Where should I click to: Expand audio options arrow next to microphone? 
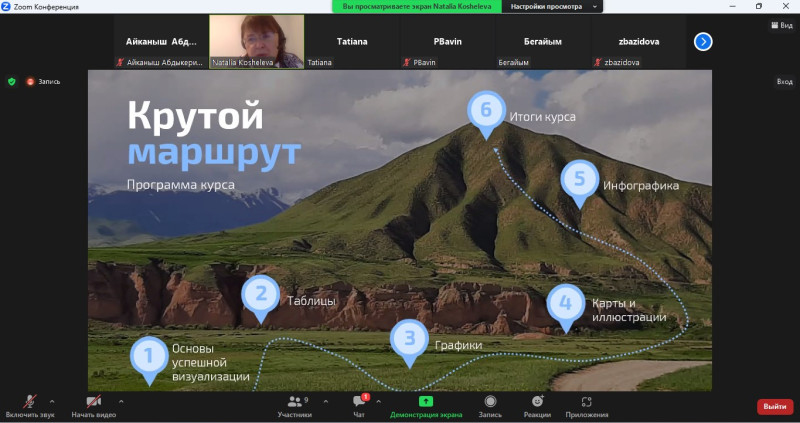point(52,400)
